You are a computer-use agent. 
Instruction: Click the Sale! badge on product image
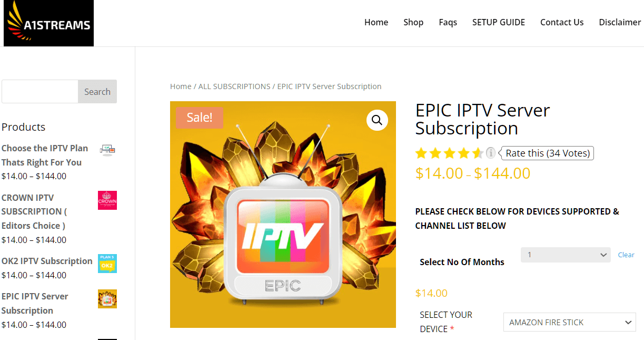click(x=200, y=118)
